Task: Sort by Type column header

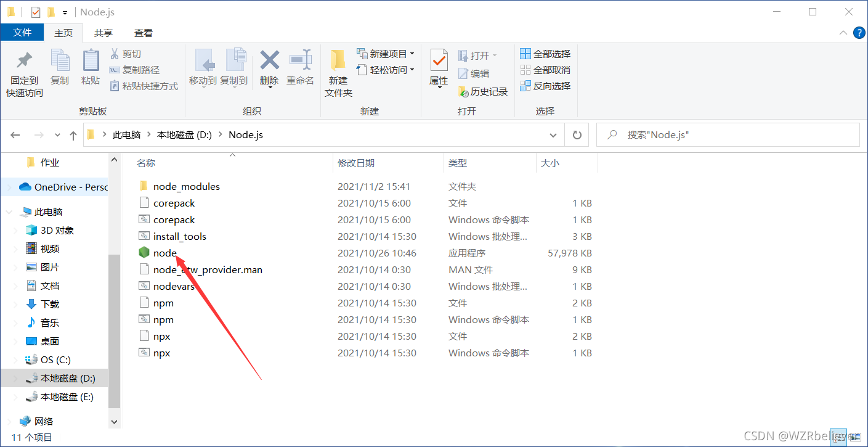Action: (x=490, y=163)
